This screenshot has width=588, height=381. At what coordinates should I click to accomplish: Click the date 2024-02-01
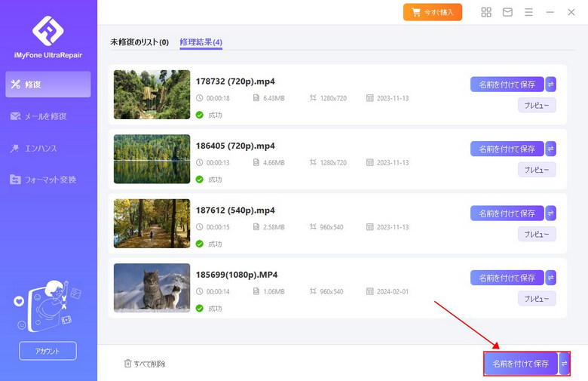(393, 292)
